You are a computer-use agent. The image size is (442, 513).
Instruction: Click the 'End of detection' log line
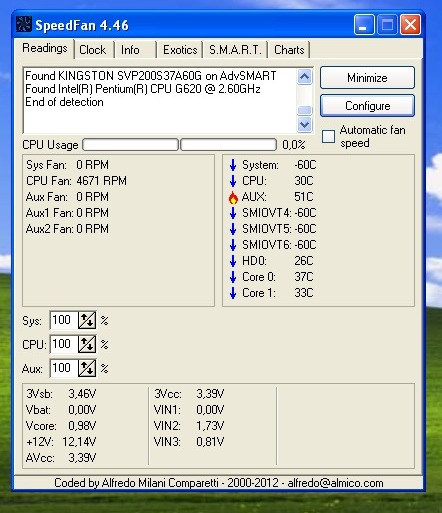tap(64, 102)
